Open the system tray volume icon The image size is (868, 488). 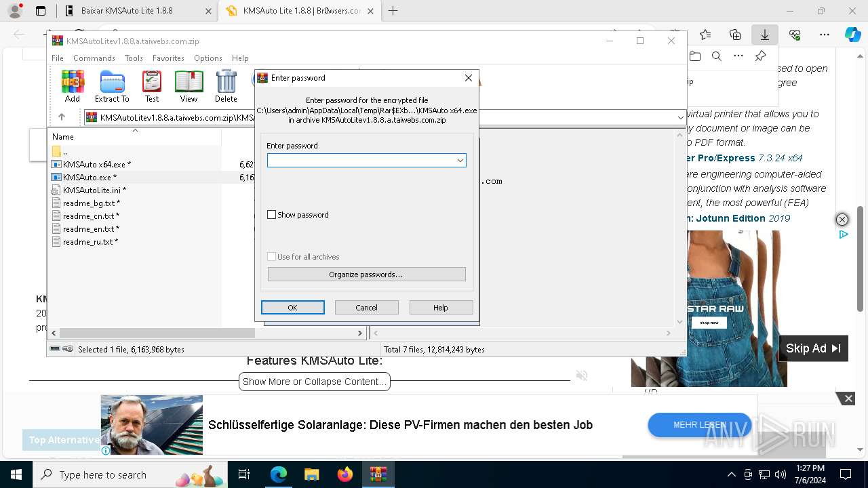click(x=781, y=474)
